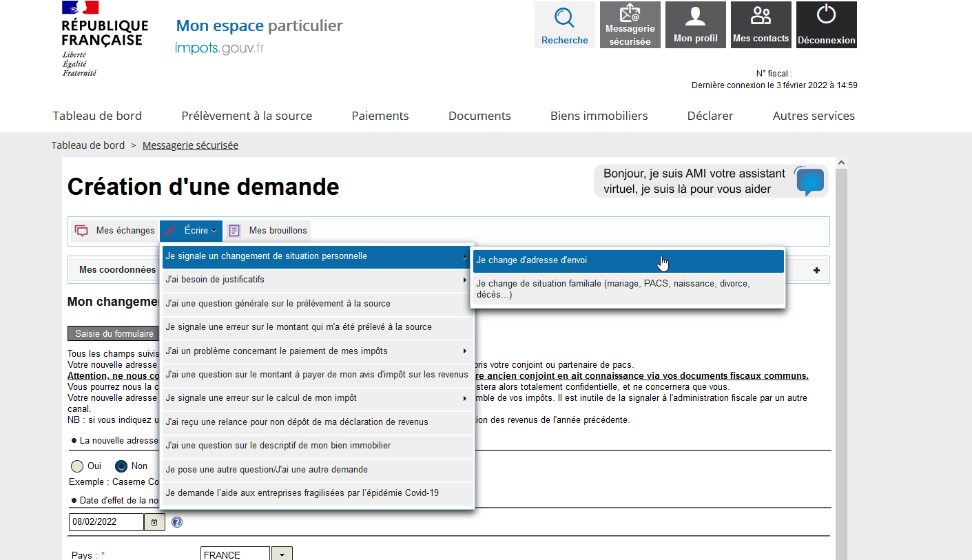This screenshot has width=972, height=560.
Task: Select question sur le descriptif de mon bien immobilier
Action: 317,446
